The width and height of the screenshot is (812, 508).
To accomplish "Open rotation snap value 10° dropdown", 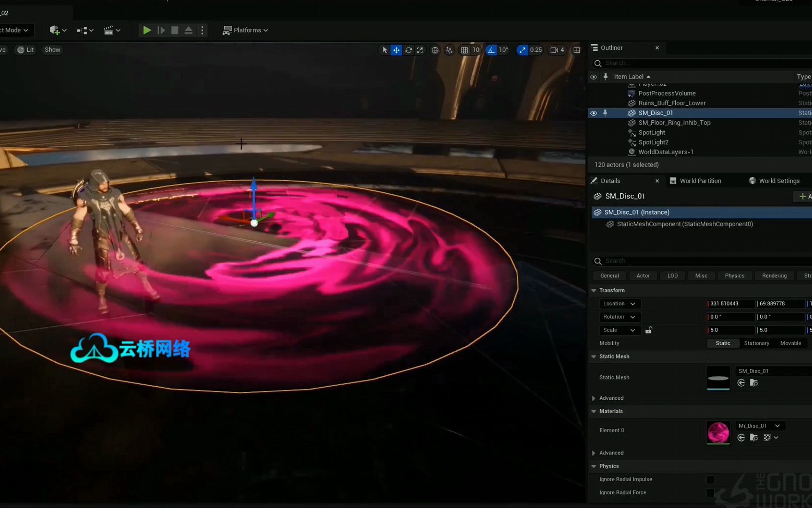I will point(504,50).
